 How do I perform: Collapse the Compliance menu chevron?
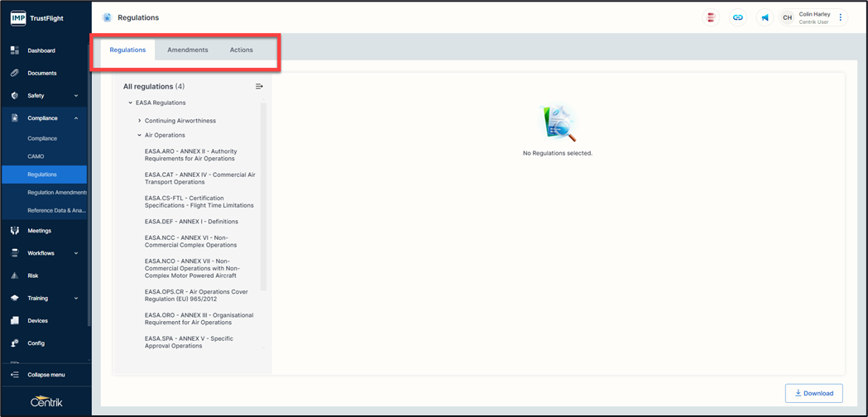click(76, 118)
